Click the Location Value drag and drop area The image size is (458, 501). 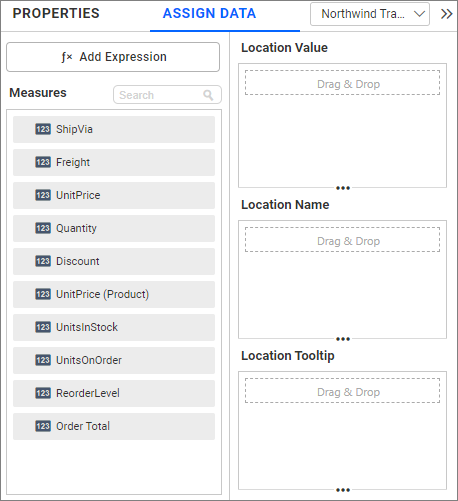point(342,83)
